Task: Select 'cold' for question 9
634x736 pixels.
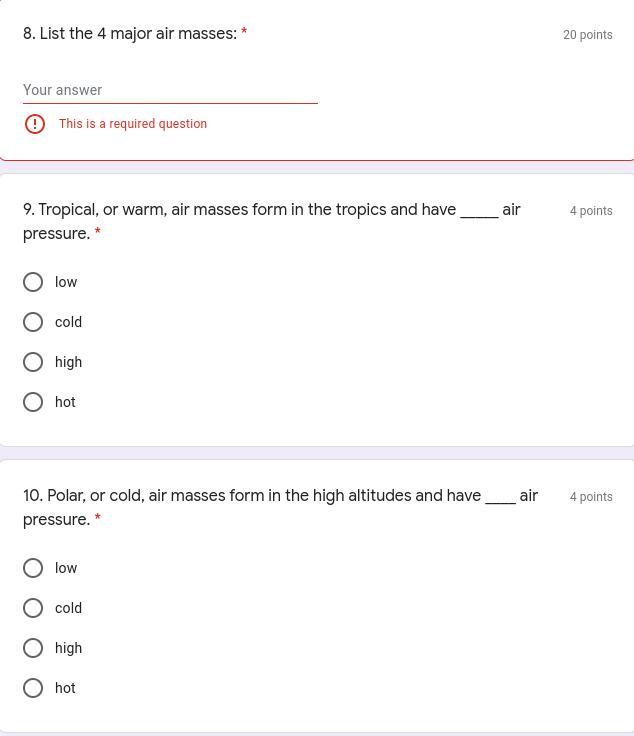Action: pyautogui.click(x=33, y=322)
